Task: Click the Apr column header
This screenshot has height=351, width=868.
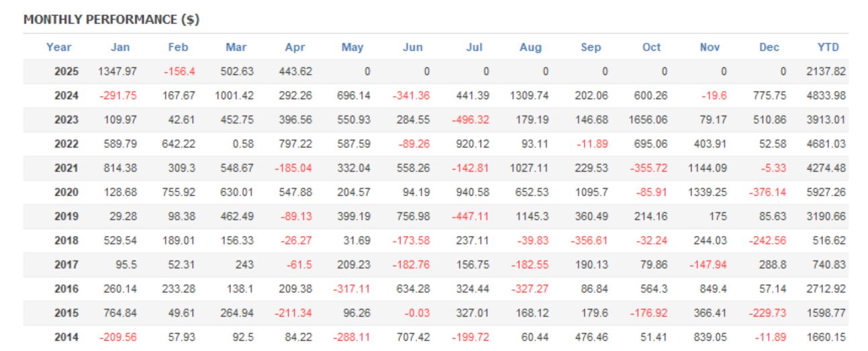Action: coord(295,47)
